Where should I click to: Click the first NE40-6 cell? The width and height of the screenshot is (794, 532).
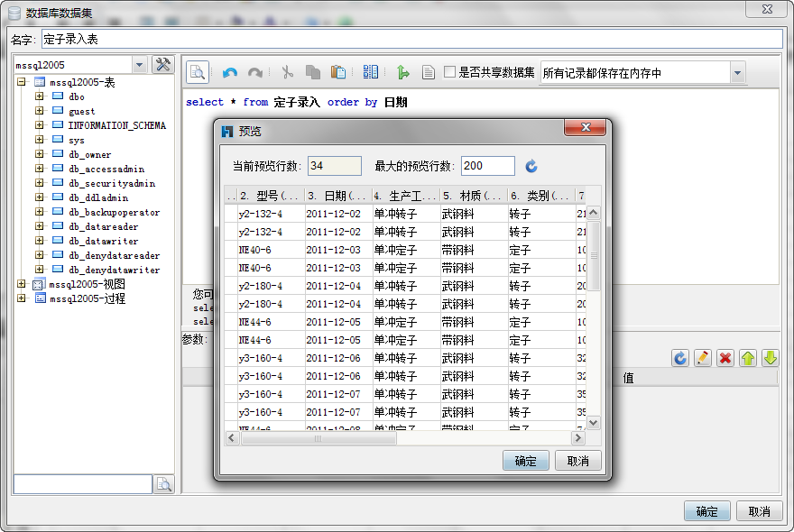pyautogui.click(x=271, y=250)
